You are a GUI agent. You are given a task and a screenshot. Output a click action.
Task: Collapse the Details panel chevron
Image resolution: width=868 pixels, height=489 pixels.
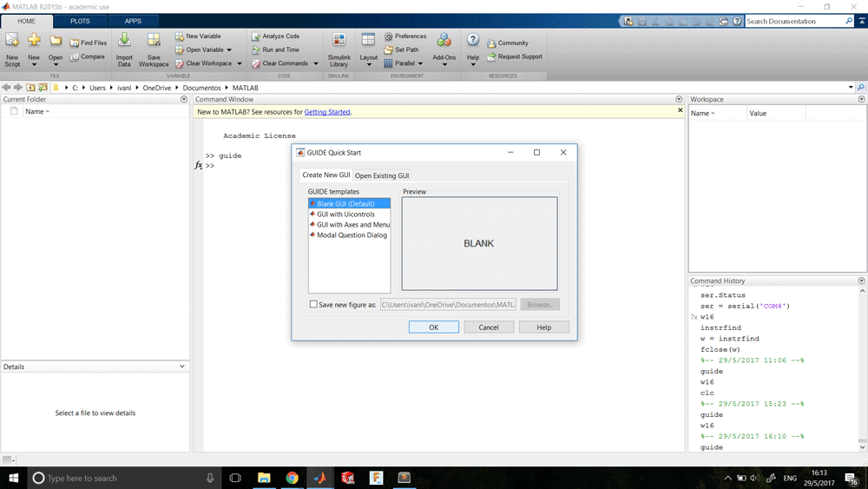pyautogui.click(x=182, y=367)
